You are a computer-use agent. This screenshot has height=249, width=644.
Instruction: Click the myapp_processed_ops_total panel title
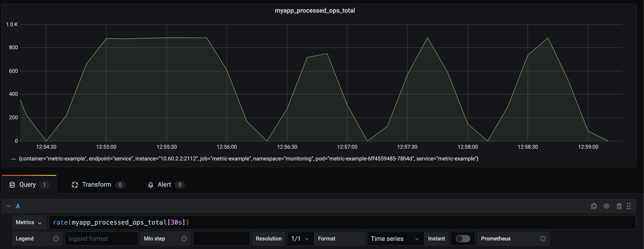[315, 11]
